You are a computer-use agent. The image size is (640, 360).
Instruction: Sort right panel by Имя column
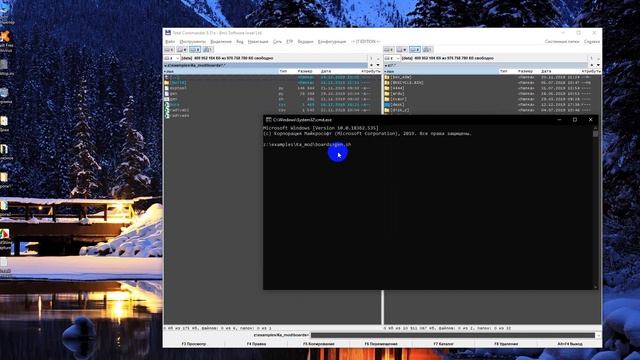click(x=441, y=71)
